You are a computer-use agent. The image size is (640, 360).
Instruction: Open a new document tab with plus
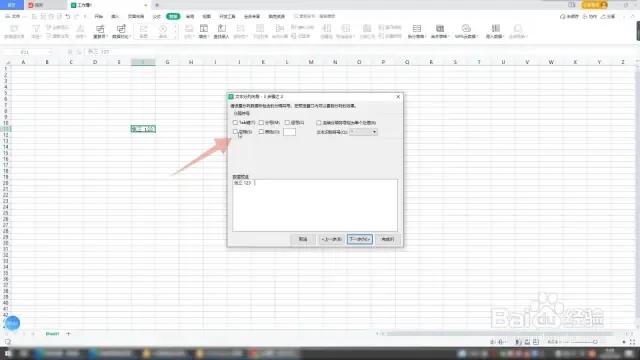click(x=157, y=5)
